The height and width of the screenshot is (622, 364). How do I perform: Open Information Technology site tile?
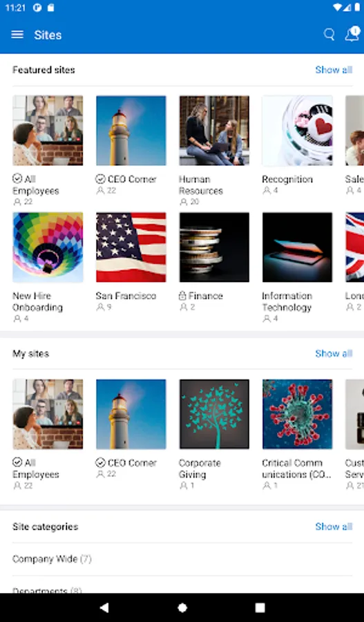tap(298, 247)
